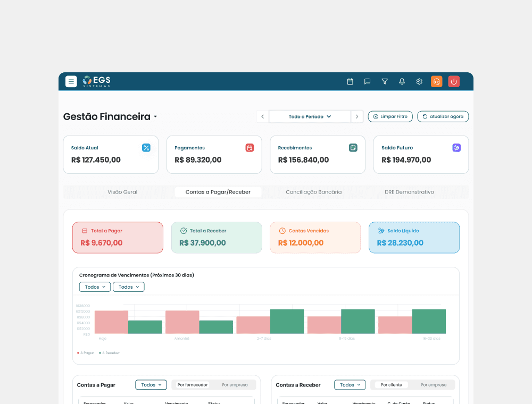Click the Contas a Pagar heading
This screenshot has height=404, width=532.
tap(96, 385)
